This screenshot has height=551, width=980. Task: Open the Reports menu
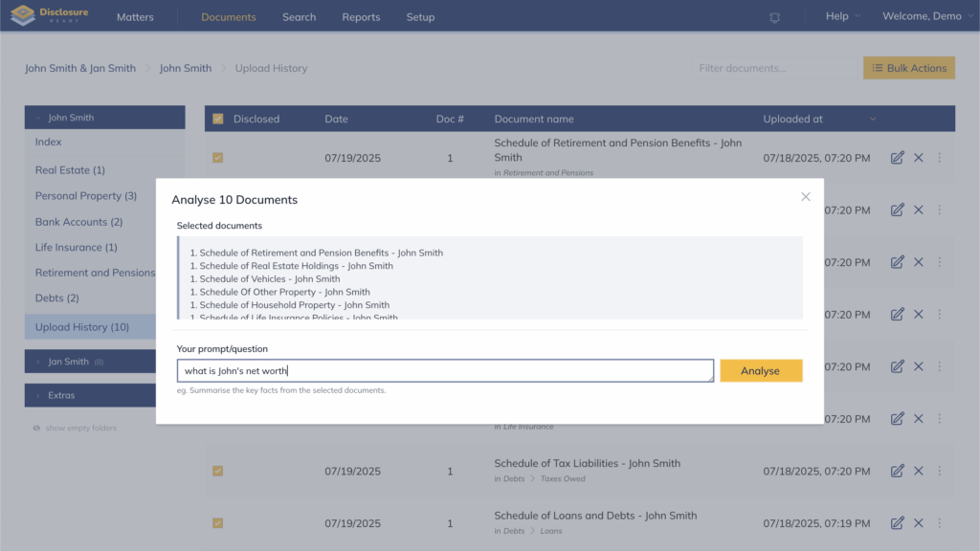(x=361, y=17)
